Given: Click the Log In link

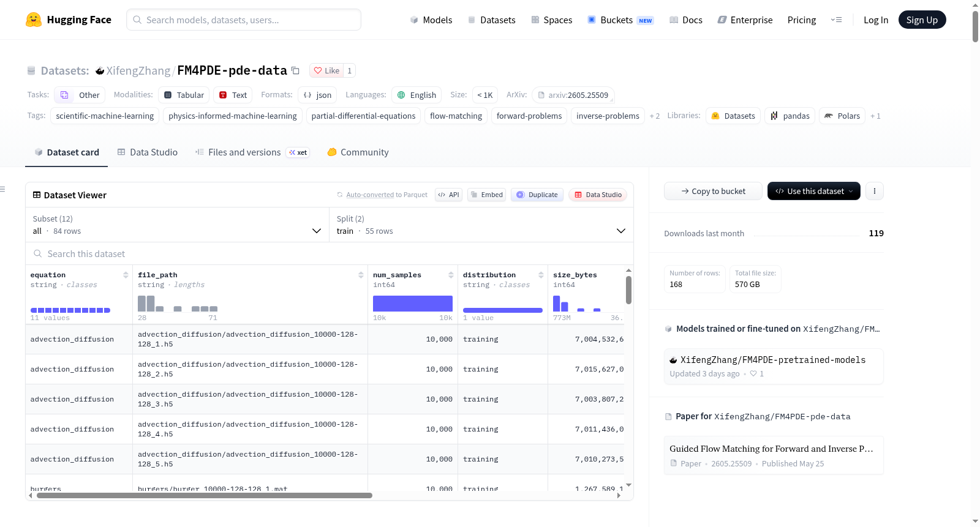Looking at the screenshot, I should pyautogui.click(x=876, y=20).
